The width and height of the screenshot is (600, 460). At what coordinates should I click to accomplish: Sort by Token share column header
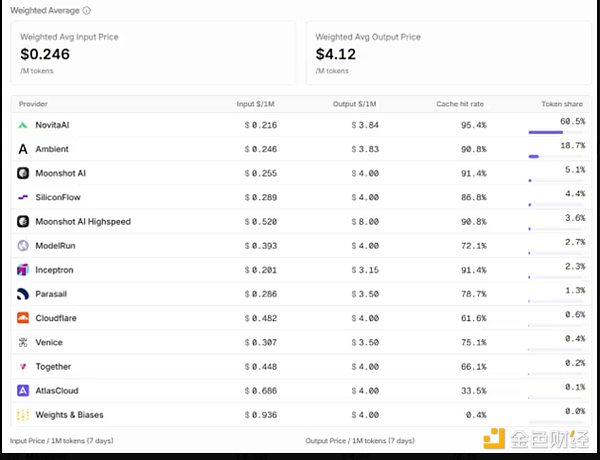click(x=562, y=104)
